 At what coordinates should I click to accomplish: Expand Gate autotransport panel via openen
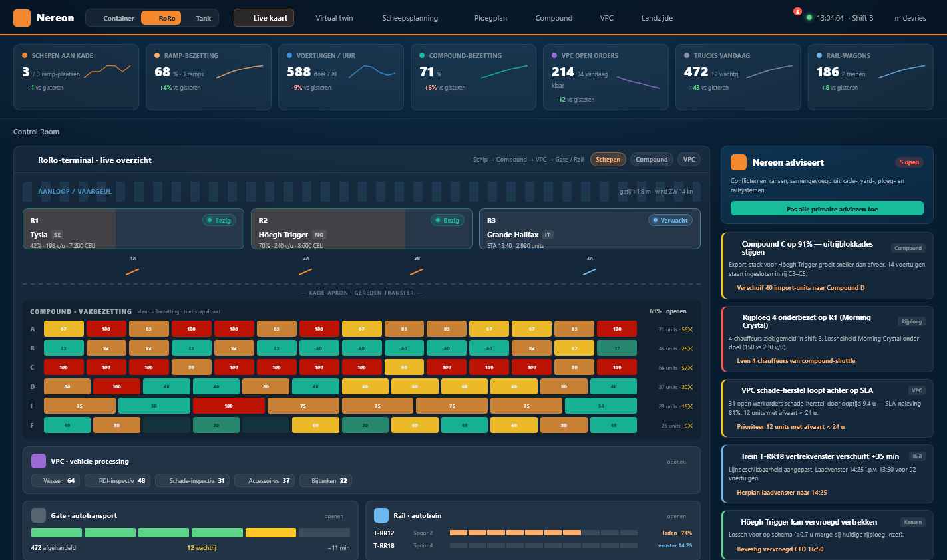pyautogui.click(x=334, y=516)
